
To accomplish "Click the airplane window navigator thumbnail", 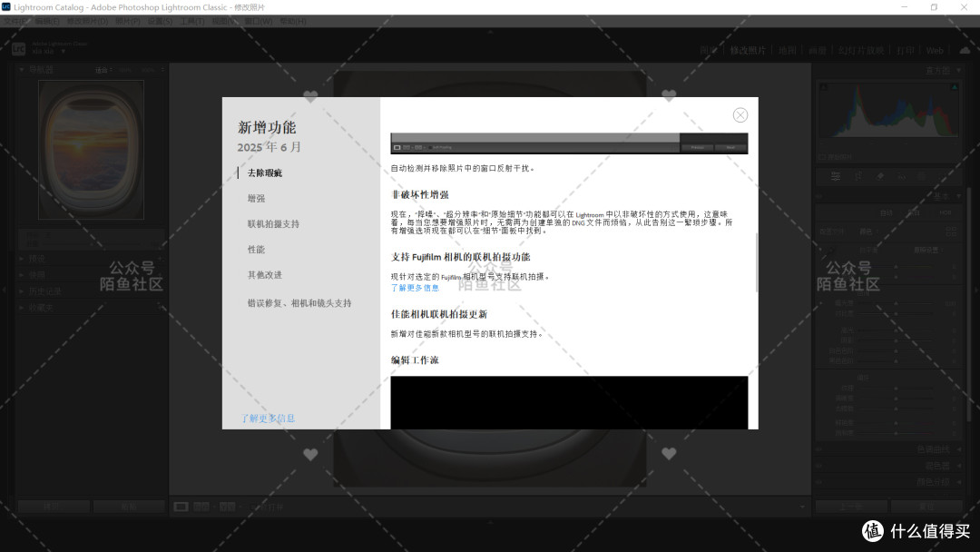I will 92,150.
